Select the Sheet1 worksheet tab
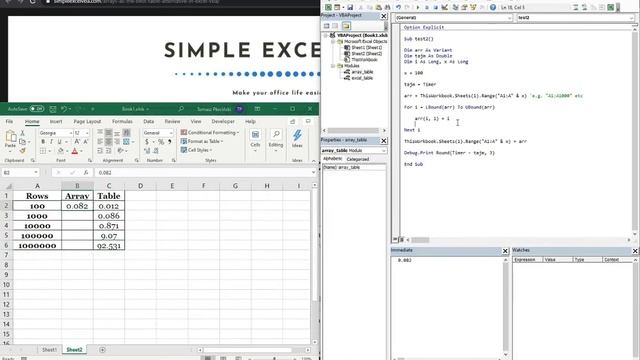This screenshot has width=640, height=360. click(49, 350)
